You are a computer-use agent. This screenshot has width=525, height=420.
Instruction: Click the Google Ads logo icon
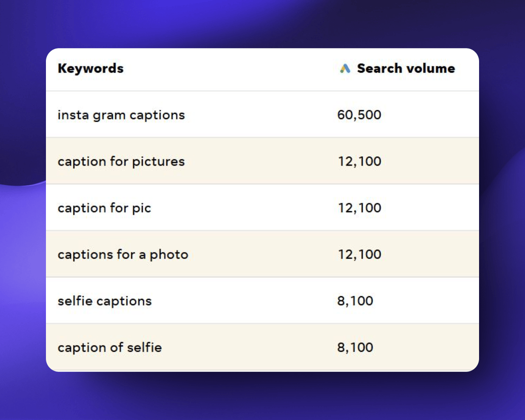[345, 69]
